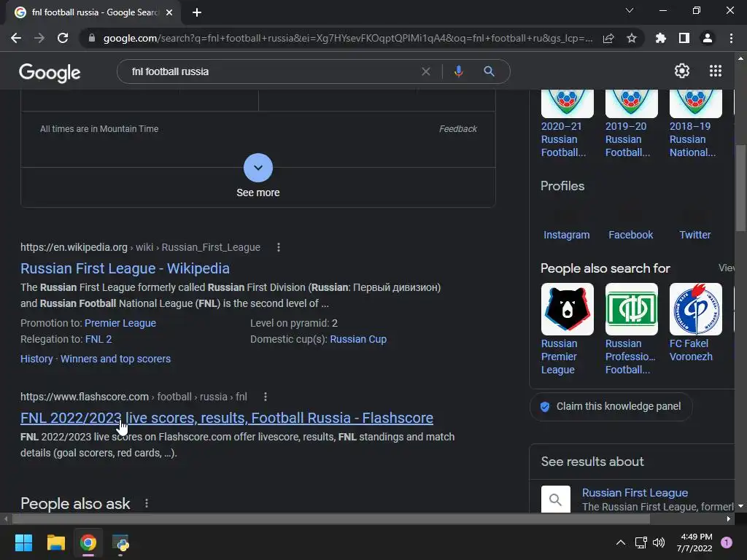Open Google search settings gear
Screen dimensions: 747x560
tap(682, 71)
